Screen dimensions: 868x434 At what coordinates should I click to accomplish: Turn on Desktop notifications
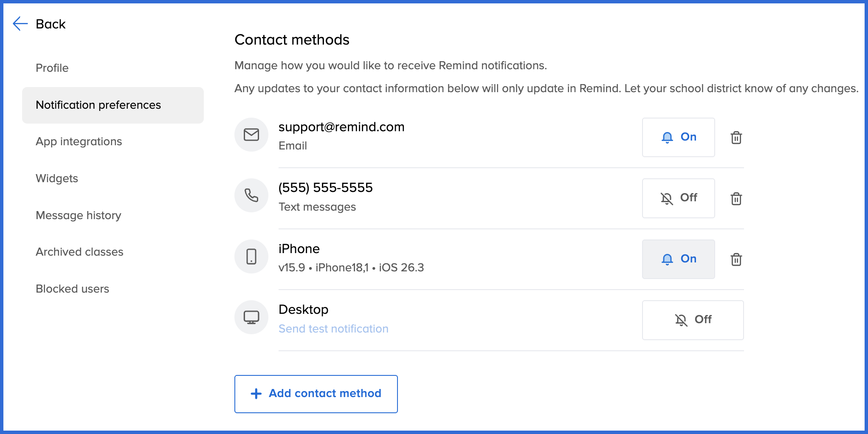pyautogui.click(x=693, y=320)
